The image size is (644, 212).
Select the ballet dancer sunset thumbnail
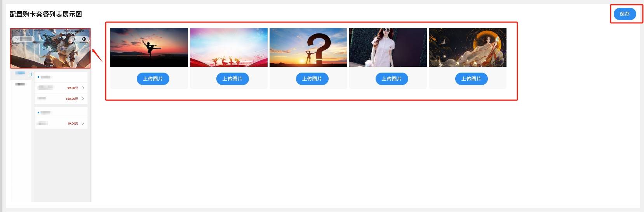[149, 47]
